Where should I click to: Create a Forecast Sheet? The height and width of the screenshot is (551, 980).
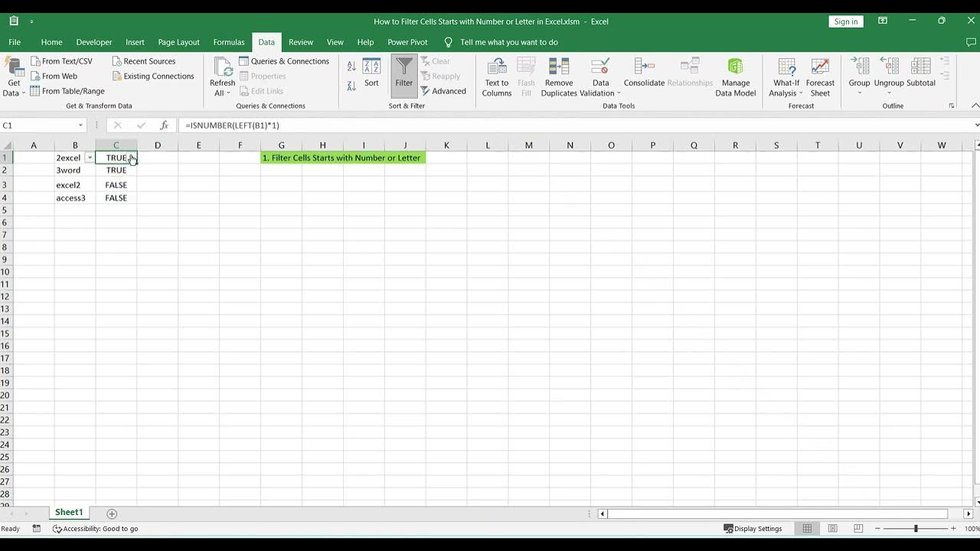tap(820, 77)
